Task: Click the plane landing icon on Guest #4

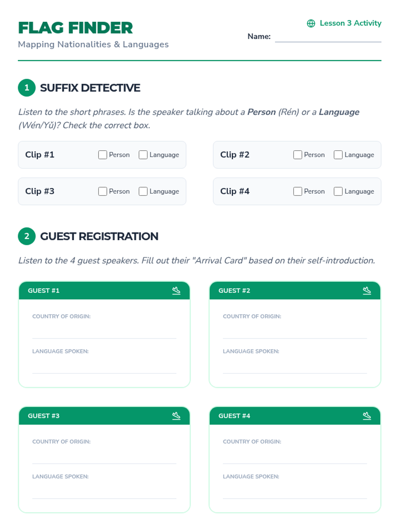Action: [x=367, y=416]
